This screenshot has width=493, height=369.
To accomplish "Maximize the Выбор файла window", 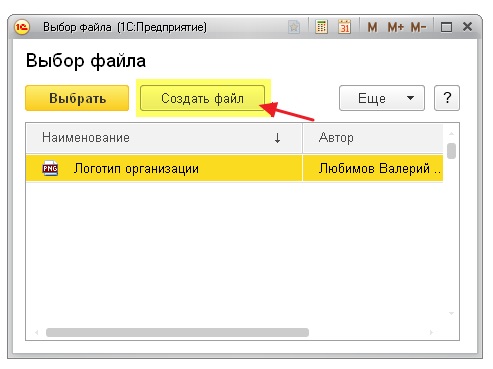I will 446,27.
